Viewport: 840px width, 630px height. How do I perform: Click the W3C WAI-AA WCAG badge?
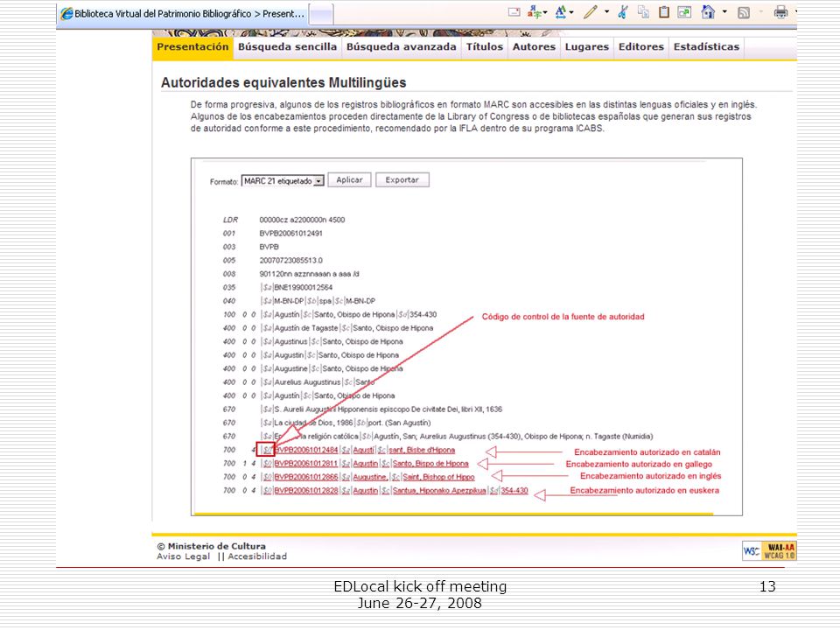point(769,550)
